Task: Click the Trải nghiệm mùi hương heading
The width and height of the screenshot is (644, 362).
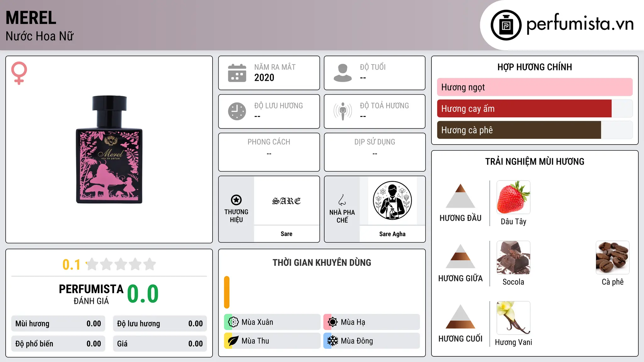Action: pyautogui.click(x=535, y=162)
